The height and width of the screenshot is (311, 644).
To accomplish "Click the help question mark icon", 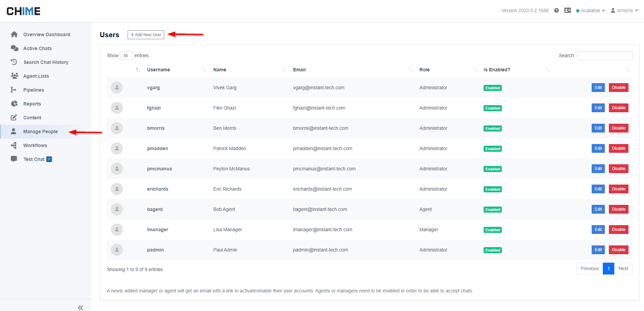I will (556, 10).
